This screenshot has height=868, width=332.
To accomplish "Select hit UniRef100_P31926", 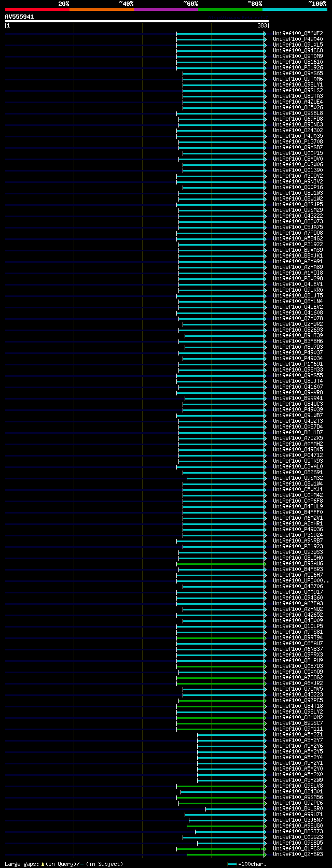I will coord(298,67).
